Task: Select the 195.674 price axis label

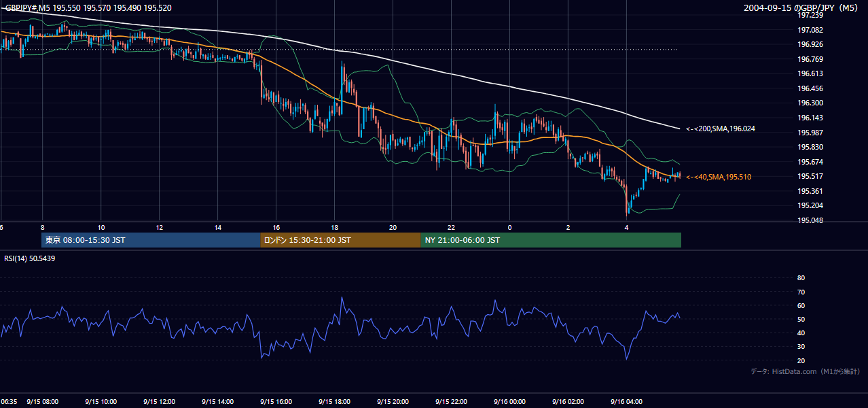Action: click(810, 162)
